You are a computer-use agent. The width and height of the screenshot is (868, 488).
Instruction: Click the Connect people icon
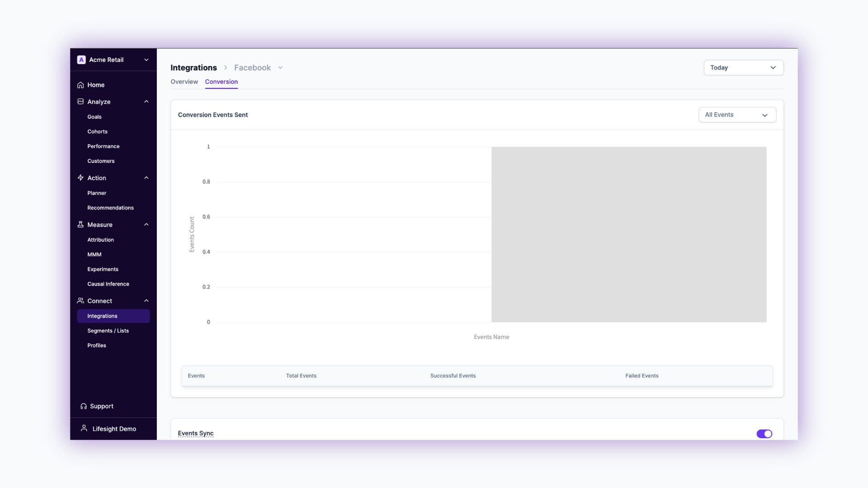point(80,301)
